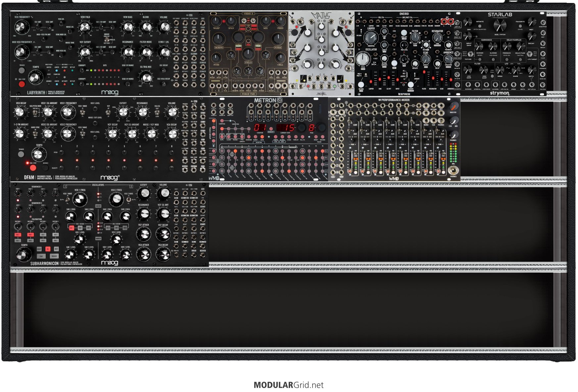Click the VCW FOLD knob on Labyrinth
Viewport: 578px width, 392px height.
[x=85, y=27]
